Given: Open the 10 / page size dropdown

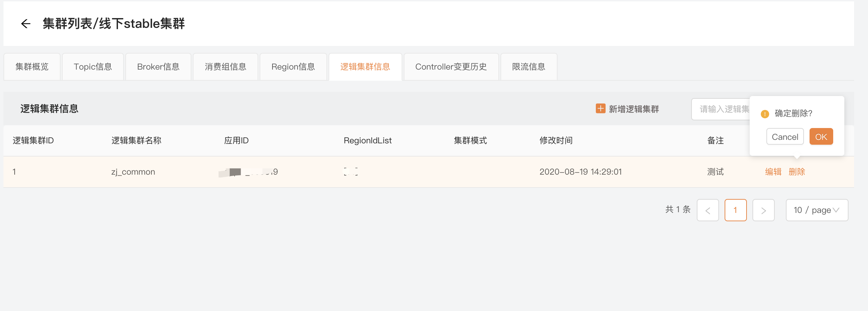Looking at the screenshot, I should click(x=816, y=210).
